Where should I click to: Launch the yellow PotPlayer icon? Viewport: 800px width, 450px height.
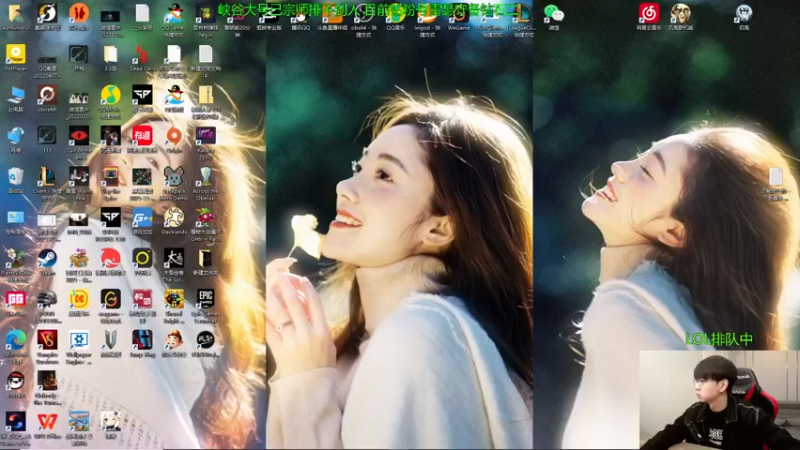click(15, 54)
